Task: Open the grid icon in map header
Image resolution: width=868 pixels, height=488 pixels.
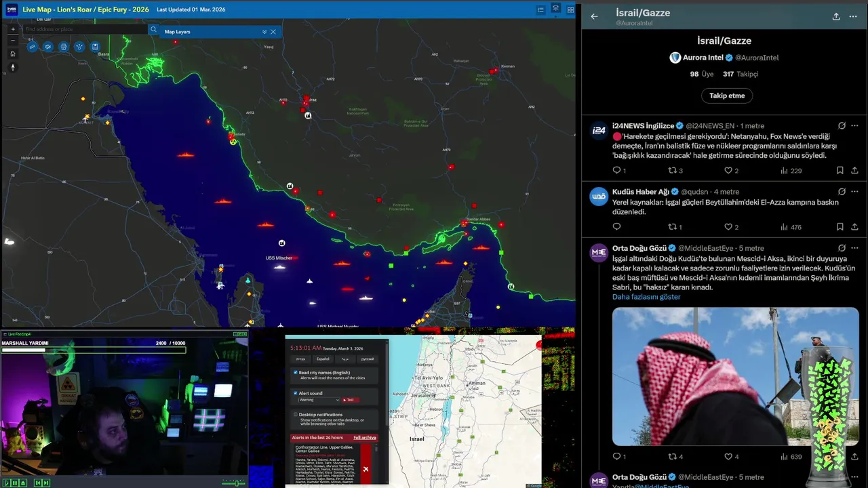Action: (570, 9)
